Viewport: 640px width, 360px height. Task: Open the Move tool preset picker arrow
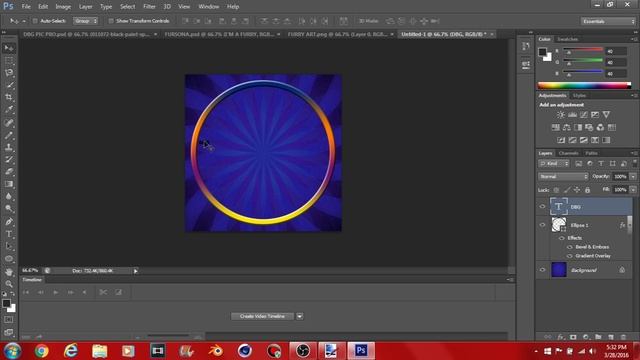click(24, 21)
